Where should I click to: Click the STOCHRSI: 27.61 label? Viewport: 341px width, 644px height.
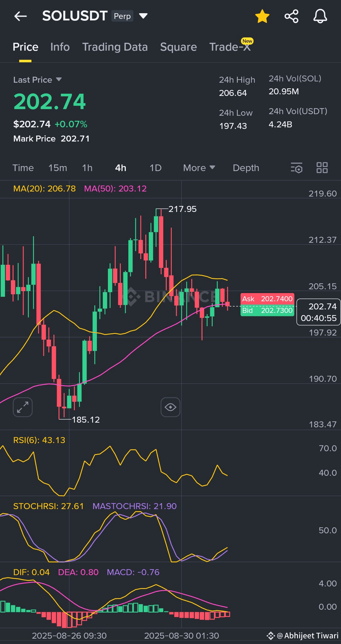coord(48,506)
